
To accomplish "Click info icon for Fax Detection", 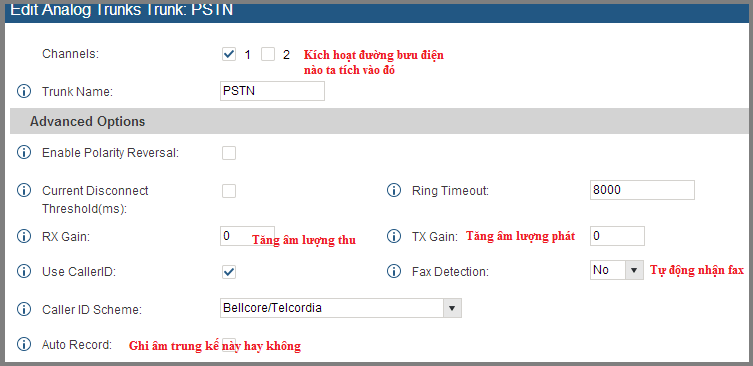I will 394,271.
